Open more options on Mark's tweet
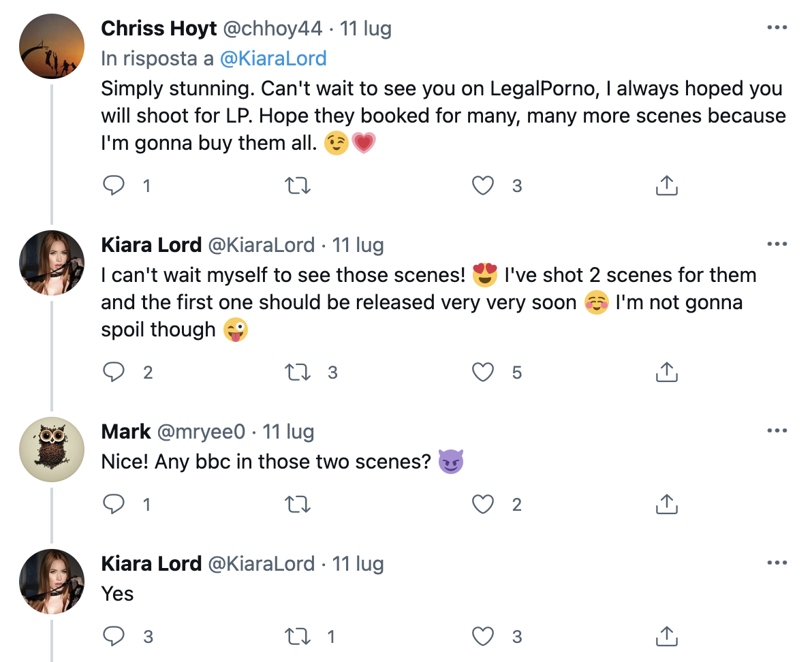 (x=777, y=431)
